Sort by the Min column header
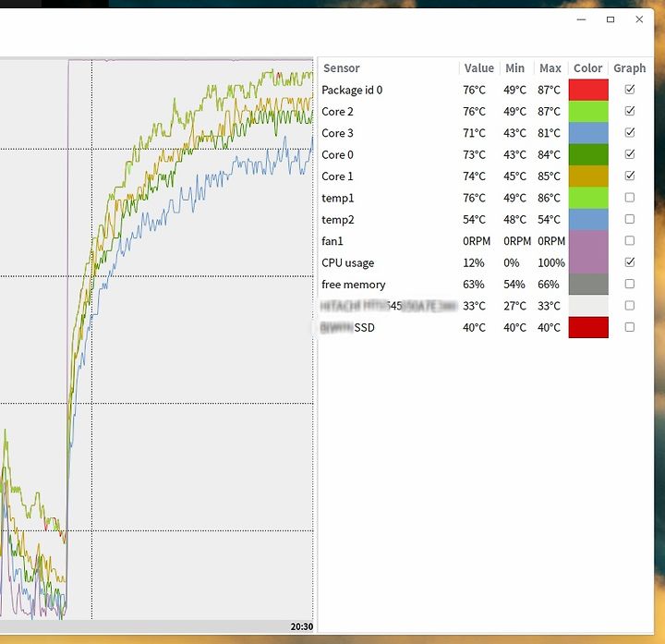 [514, 68]
